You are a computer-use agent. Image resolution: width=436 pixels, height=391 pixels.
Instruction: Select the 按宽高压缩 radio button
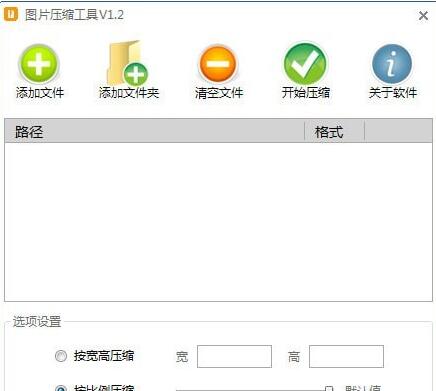point(61,356)
